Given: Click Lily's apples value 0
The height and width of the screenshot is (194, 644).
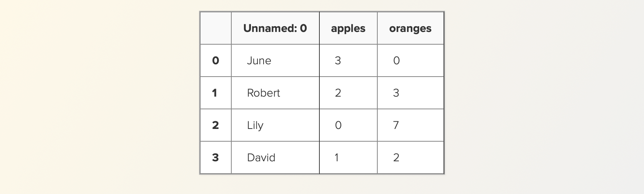Looking at the screenshot, I should [348, 125].
